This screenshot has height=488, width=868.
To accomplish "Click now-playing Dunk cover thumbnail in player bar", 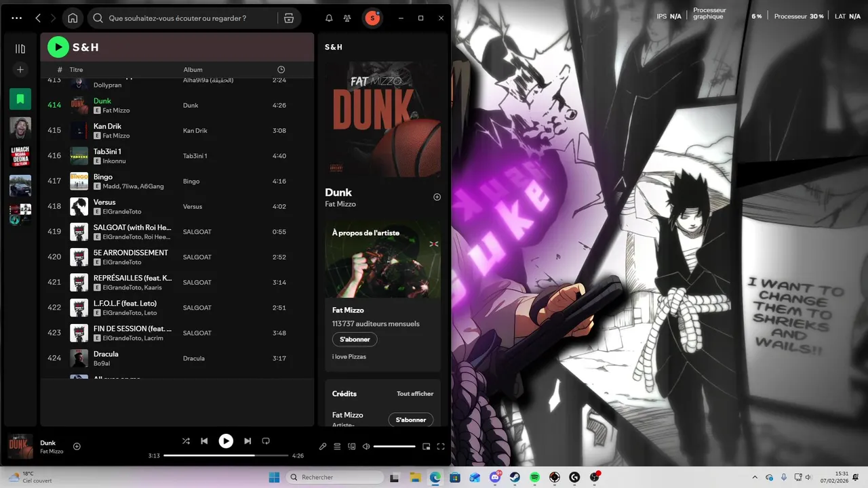I will click(x=20, y=447).
